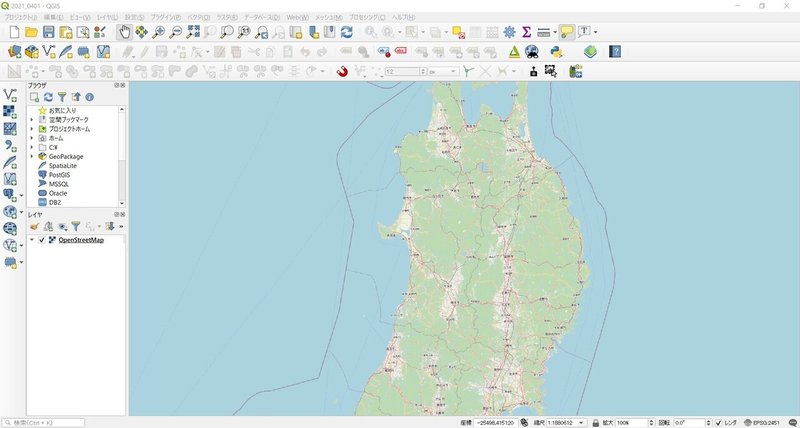The height and width of the screenshot is (428, 800).
Task: Select SpatiaLite in the Browser panel
Action: 63,166
